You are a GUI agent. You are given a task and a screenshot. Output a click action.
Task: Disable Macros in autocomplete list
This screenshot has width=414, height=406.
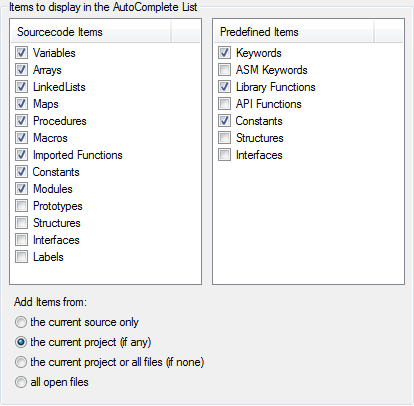22,138
